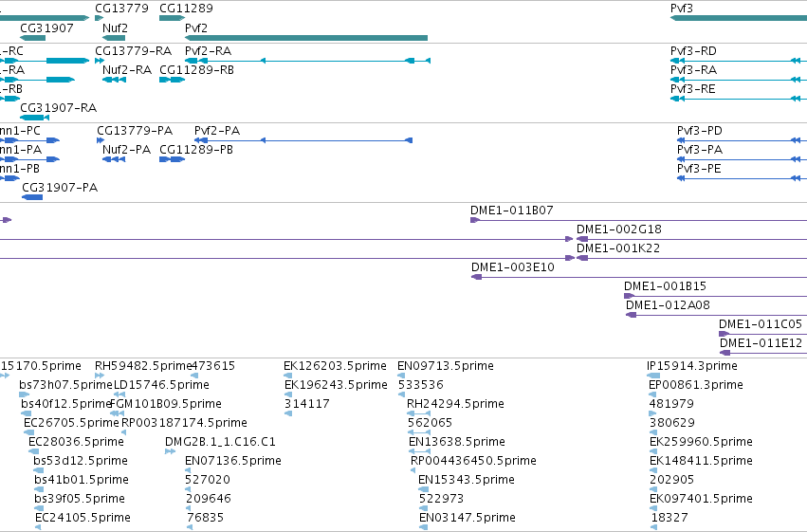Screen dimensions: 807x532
Task: Click the 314117 EST label
Action: [307, 404]
